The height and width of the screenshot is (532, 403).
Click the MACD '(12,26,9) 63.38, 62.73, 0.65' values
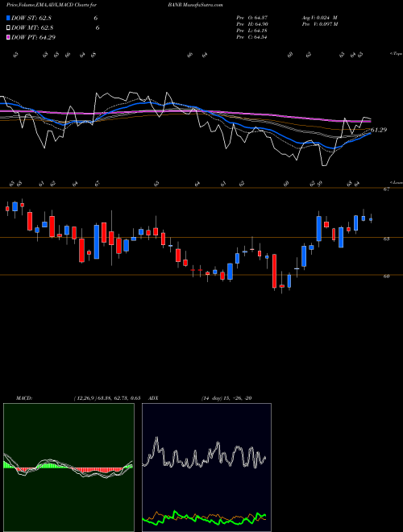point(107,398)
